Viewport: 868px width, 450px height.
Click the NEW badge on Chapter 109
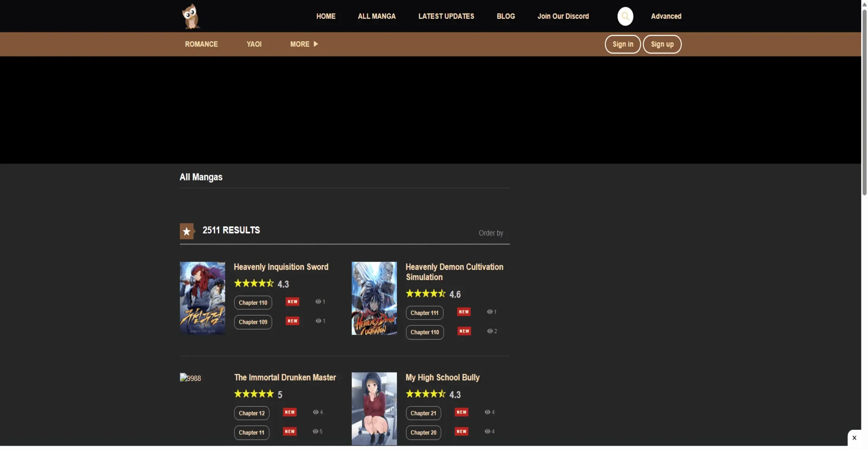(x=292, y=321)
